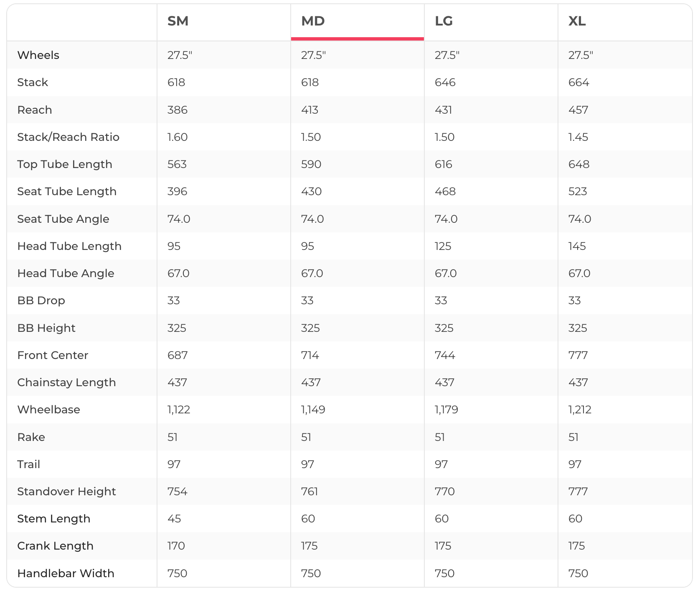This screenshot has height=596, width=700.
Task: Click the MD seat tube length 430
Action: point(311,191)
